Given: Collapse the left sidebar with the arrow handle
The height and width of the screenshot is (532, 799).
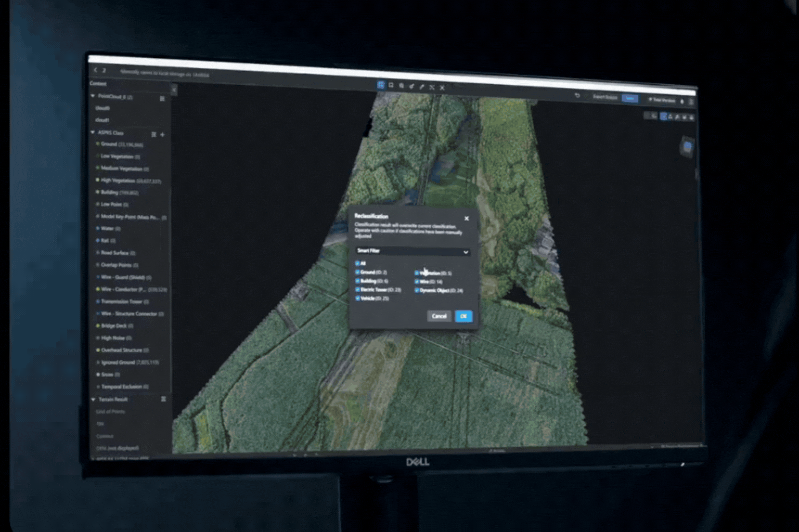Looking at the screenshot, I should [174, 90].
